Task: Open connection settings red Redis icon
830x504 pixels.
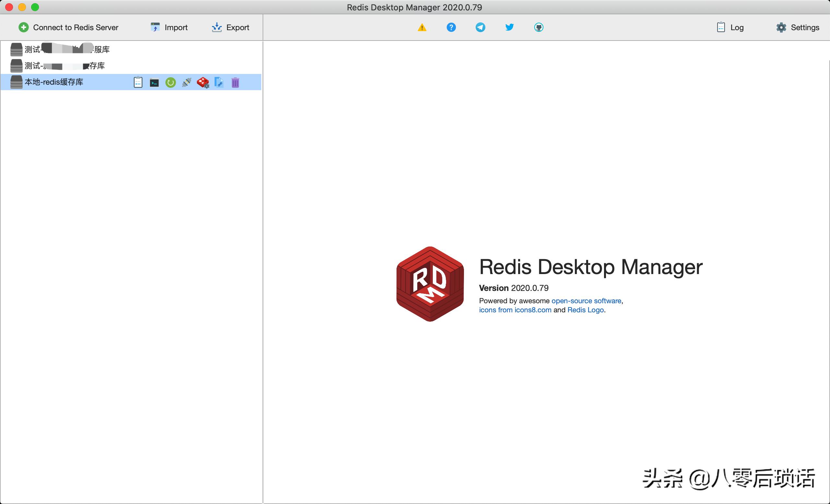Action: (203, 82)
